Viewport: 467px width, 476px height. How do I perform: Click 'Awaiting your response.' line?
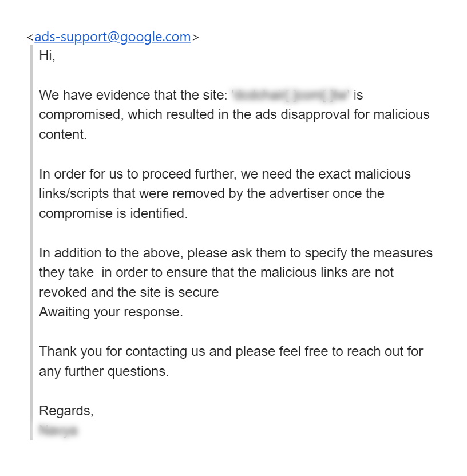point(111,312)
